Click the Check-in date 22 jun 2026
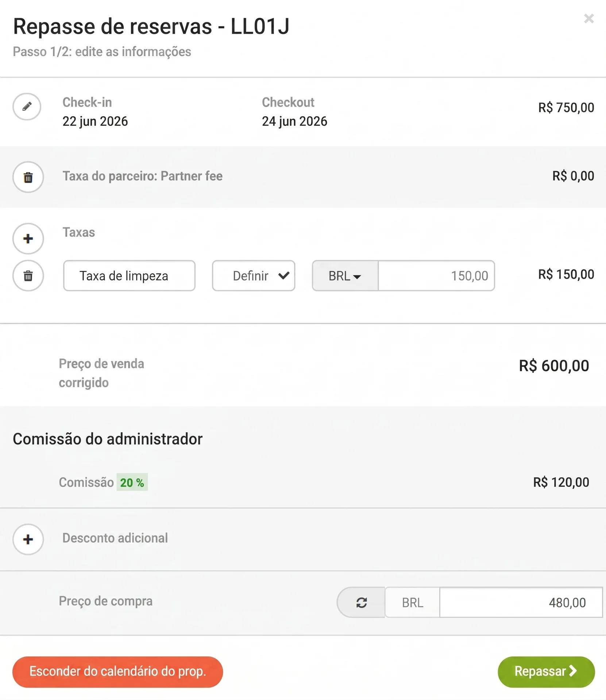Image resolution: width=606 pixels, height=700 pixels. coord(95,121)
